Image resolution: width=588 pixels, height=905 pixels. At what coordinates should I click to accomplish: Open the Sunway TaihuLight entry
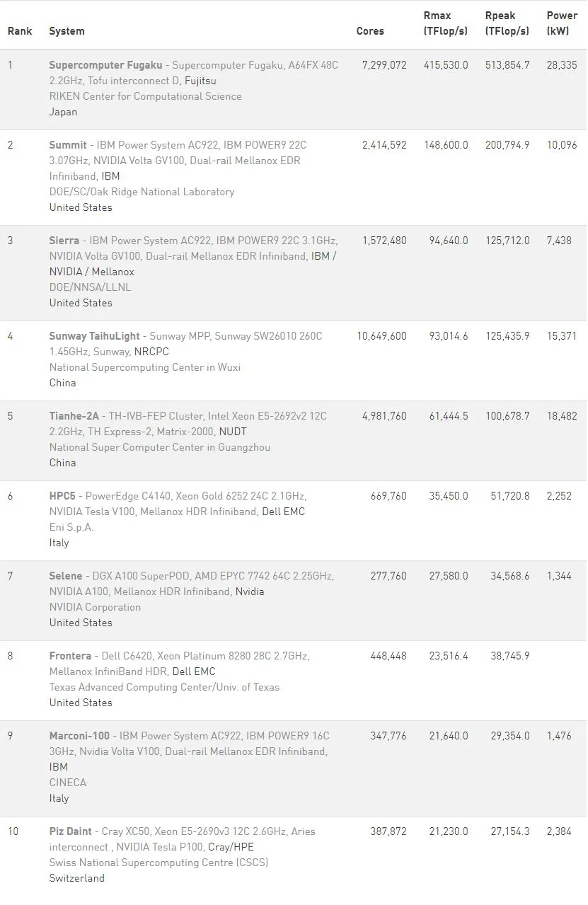coord(95,336)
